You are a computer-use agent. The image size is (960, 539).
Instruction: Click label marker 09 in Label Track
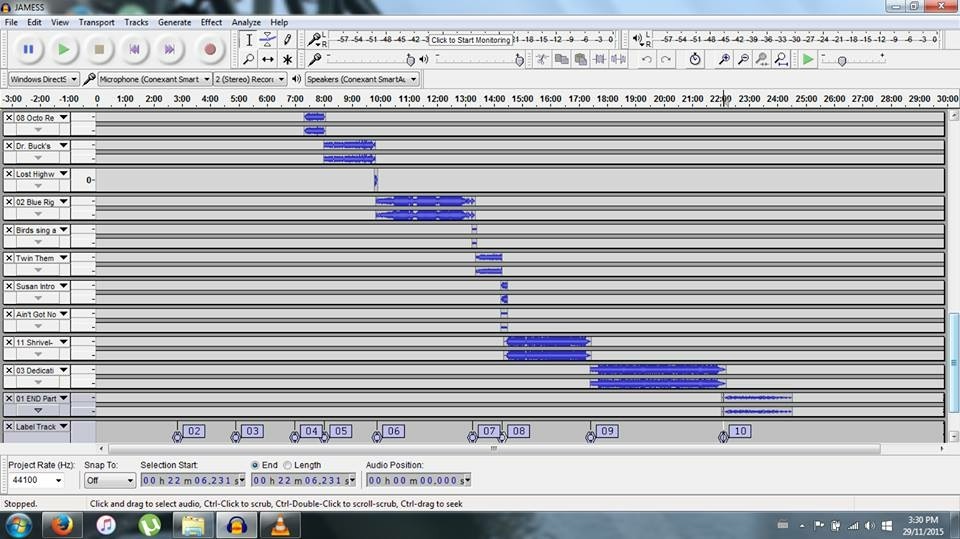pyautogui.click(x=607, y=431)
